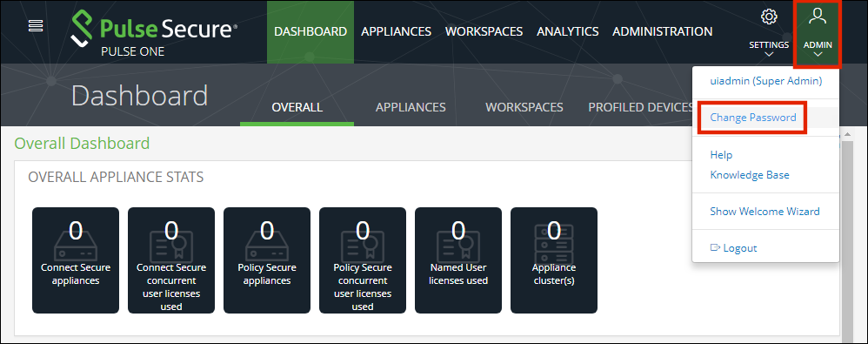
Task: Click Policy Secure concurrent user licenses tile
Action: coord(363,260)
